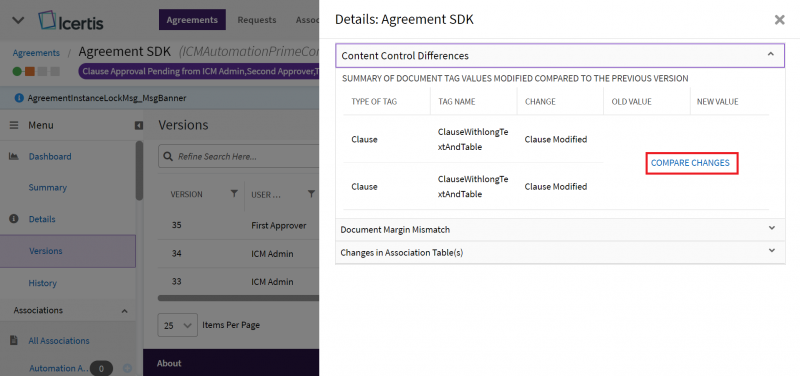The width and height of the screenshot is (800, 376).
Task: Click the All Associations document icon
Action: pos(14,340)
